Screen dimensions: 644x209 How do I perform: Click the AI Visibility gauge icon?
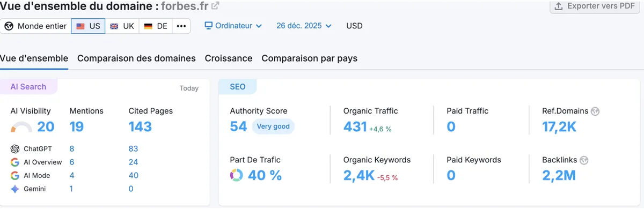coord(21,127)
